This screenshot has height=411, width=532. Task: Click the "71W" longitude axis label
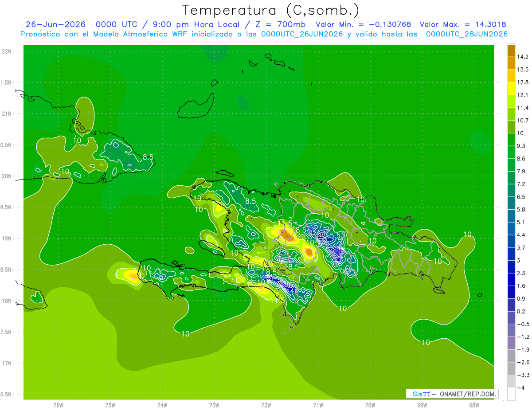click(x=318, y=405)
